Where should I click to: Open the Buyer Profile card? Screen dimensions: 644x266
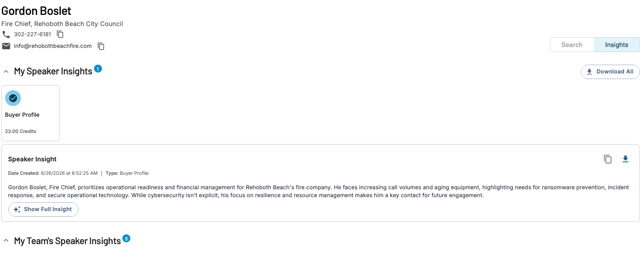31,113
